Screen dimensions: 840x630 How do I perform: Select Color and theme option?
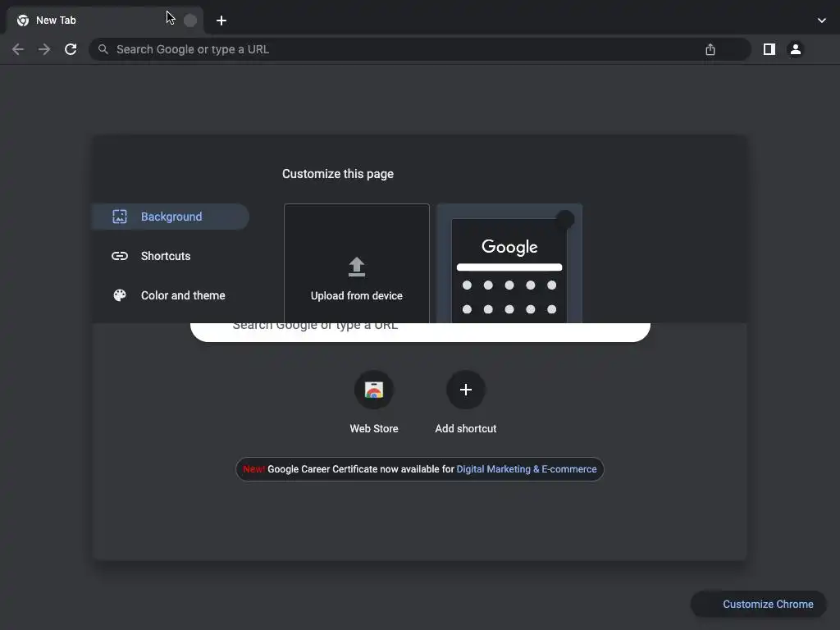[x=171, y=295]
